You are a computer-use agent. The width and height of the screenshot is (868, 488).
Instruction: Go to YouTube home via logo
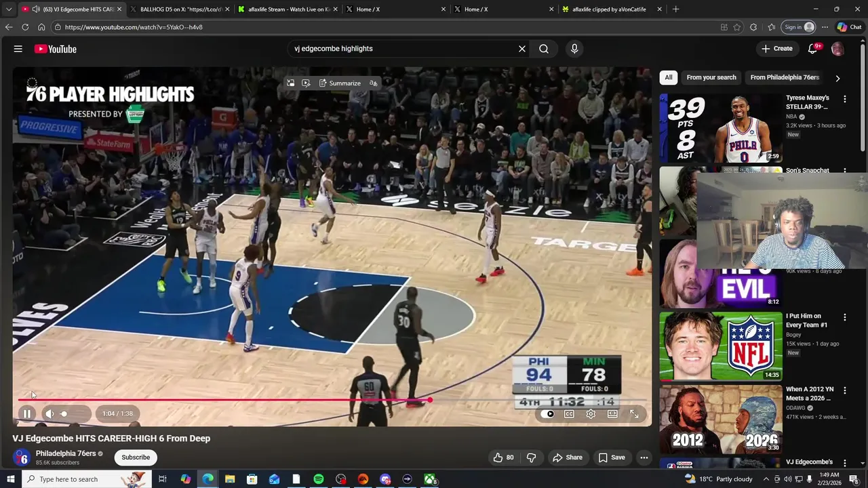tap(56, 49)
